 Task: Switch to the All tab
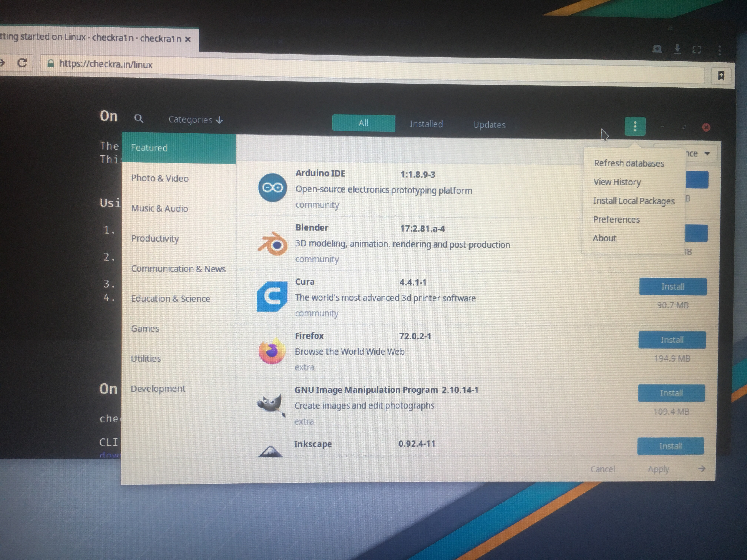pos(363,123)
